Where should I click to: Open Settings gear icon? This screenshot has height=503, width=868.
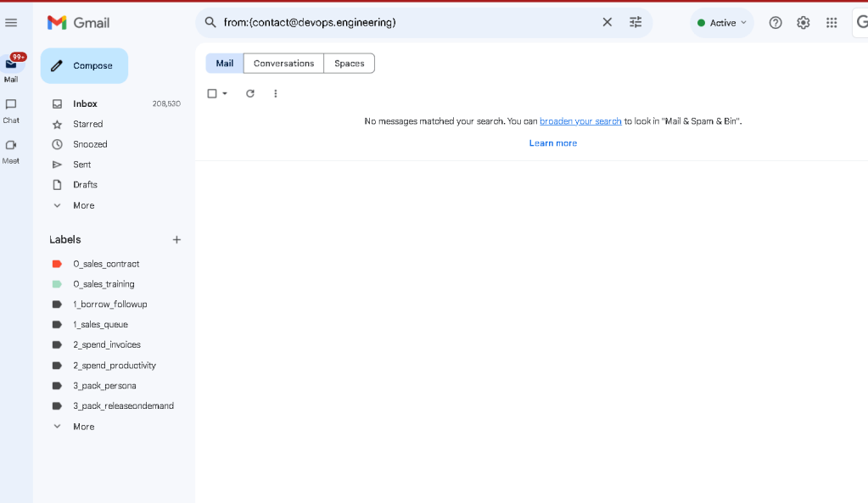804,23
